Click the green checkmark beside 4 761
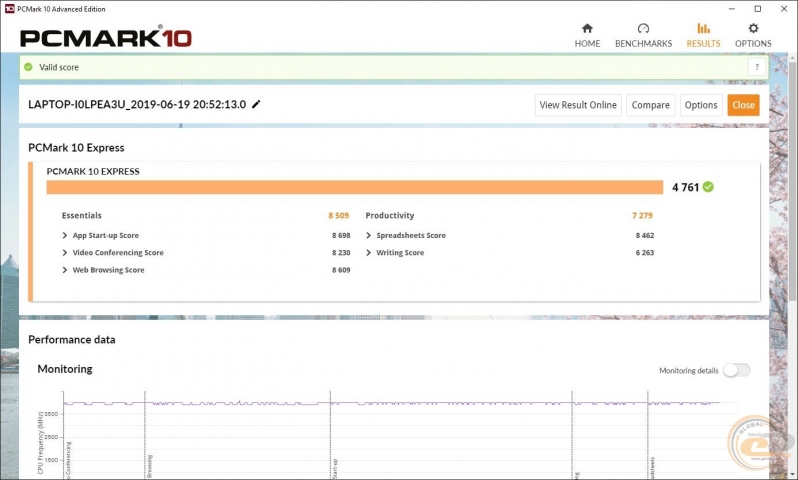Image resolution: width=798 pixels, height=480 pixels. tap(708, 187)
